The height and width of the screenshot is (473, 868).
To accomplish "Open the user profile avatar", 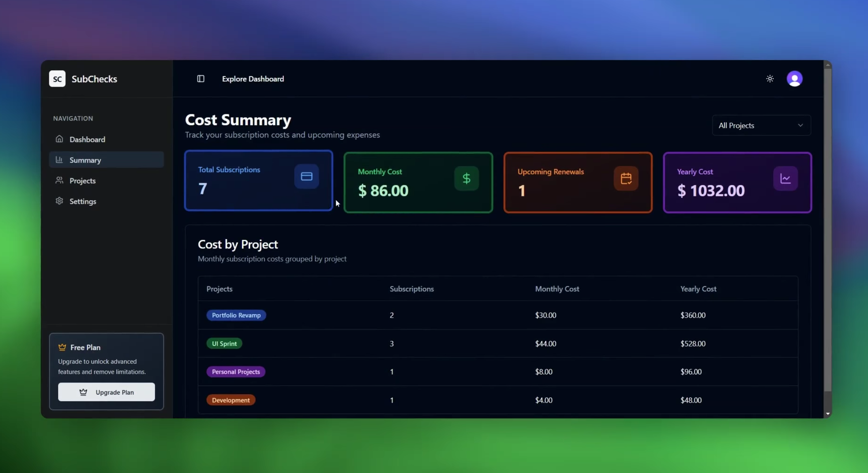I will point(794,79).
